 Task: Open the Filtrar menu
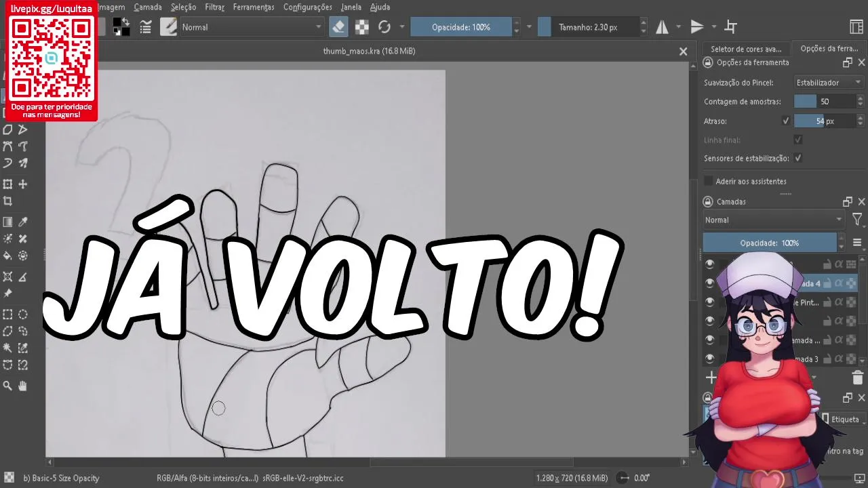coord(214,7)
